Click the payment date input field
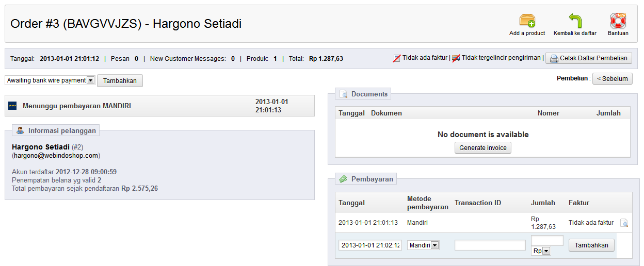 click(x=370, y=245)
